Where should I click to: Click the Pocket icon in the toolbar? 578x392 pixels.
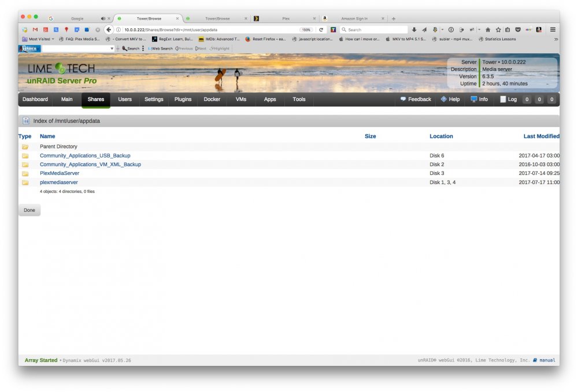coord(518,30)
